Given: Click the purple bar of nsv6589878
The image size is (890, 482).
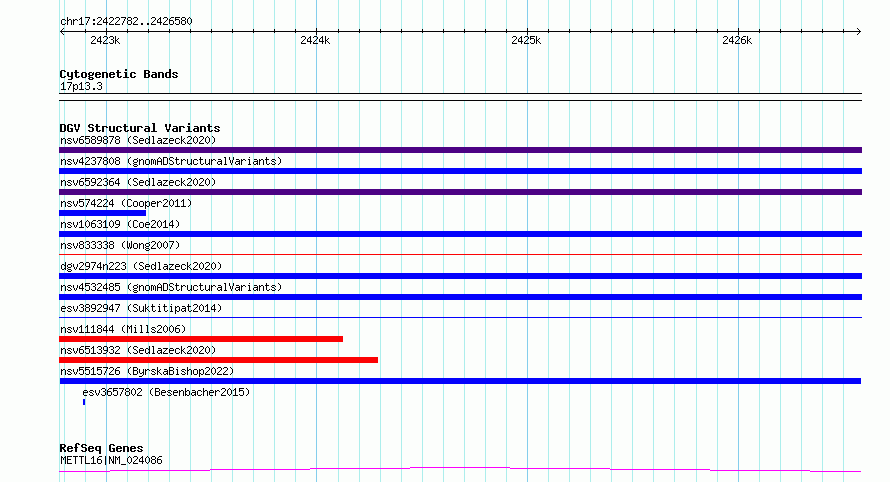Looking at the screenshot, I should 460,150.
